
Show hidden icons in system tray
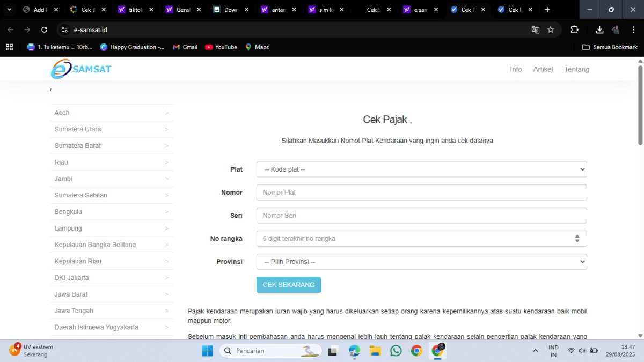pyautogui.click(x=535, y=351)
